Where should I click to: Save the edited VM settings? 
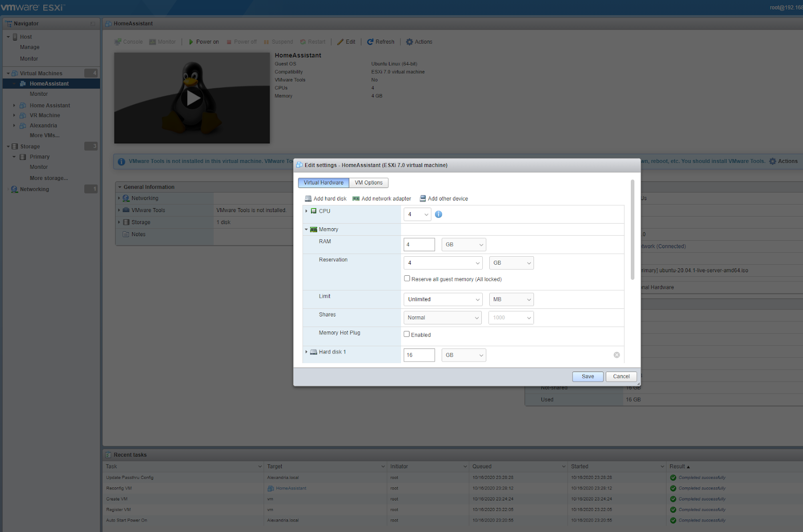588,377
